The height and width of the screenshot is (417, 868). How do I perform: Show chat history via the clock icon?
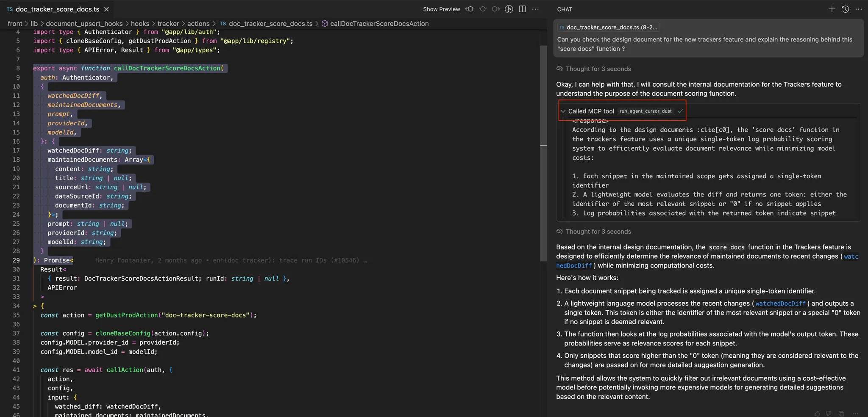point(846,9)
